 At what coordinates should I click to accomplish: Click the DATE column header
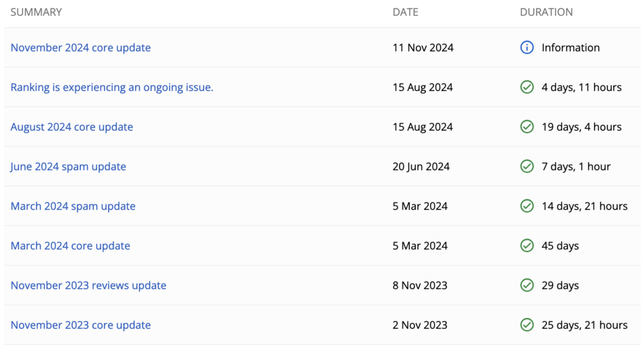point(405,12)
